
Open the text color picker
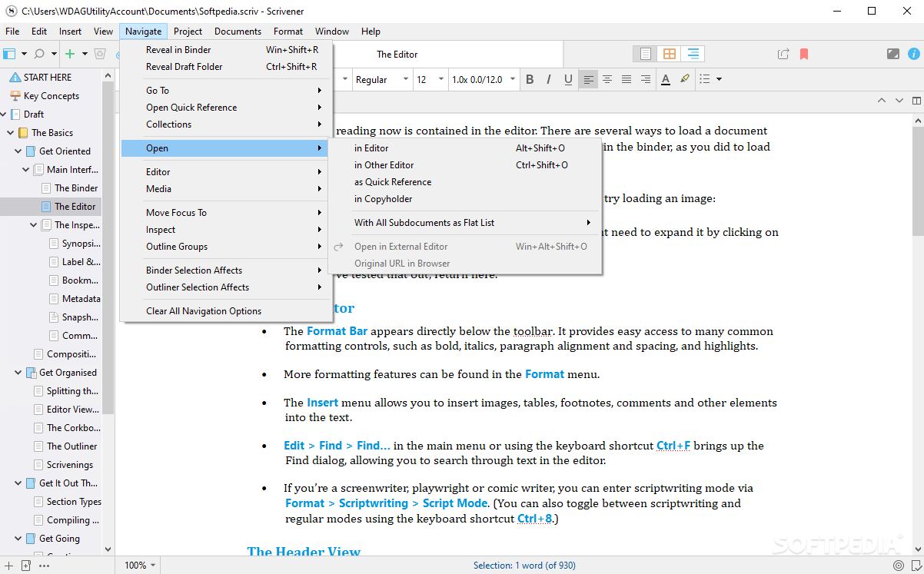[x=666, y=79]
